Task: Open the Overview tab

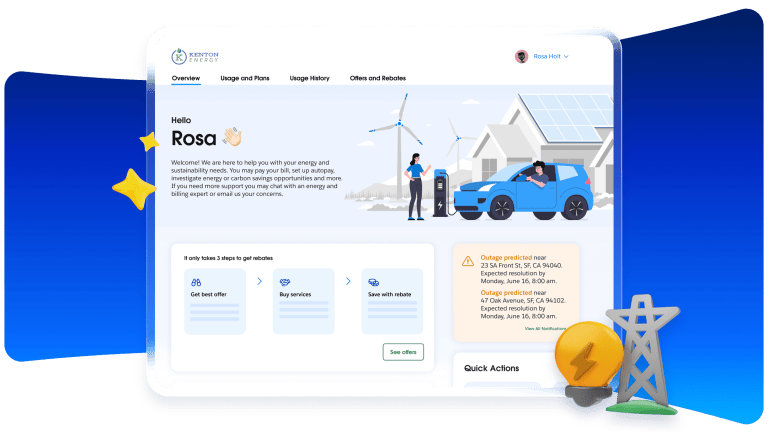Action: [x=186, y=78]
